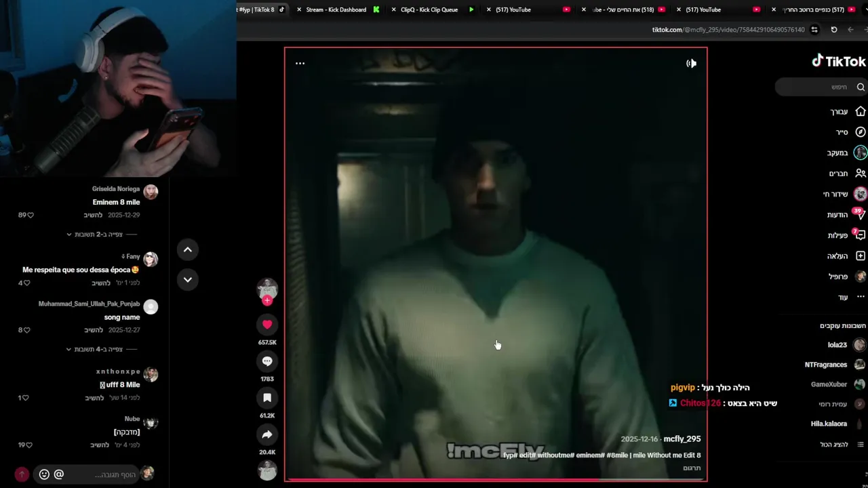Switch to the #fyp TikTok tab
This screenshot has height=488, width=868.
(261, 9)
